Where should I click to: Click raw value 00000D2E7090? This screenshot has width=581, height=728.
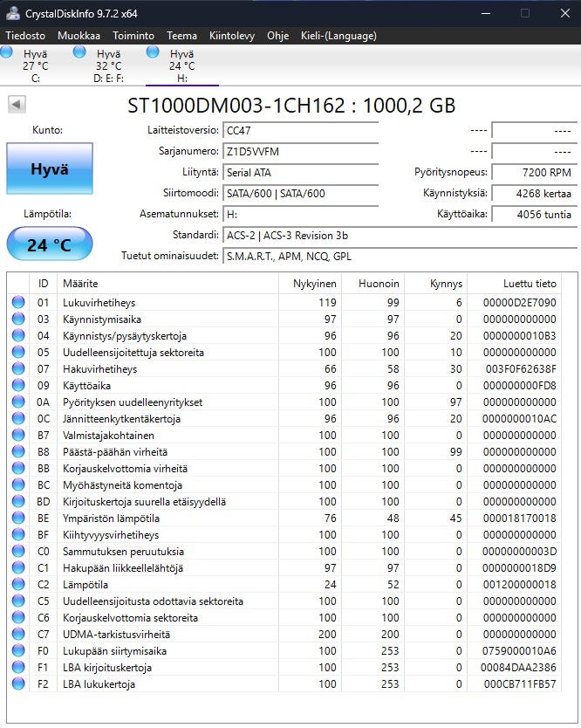click(x=519, y=303)
